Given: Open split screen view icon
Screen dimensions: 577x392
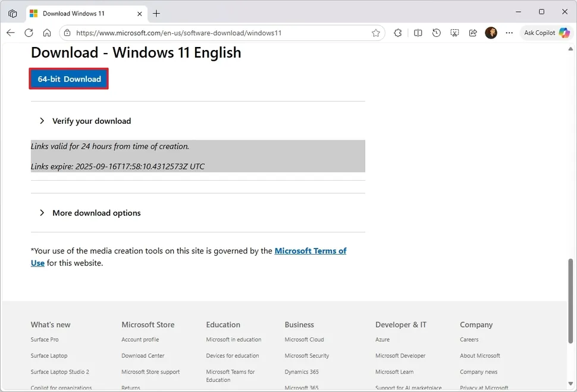Looking at the screenshot, I should click(418, 33).
